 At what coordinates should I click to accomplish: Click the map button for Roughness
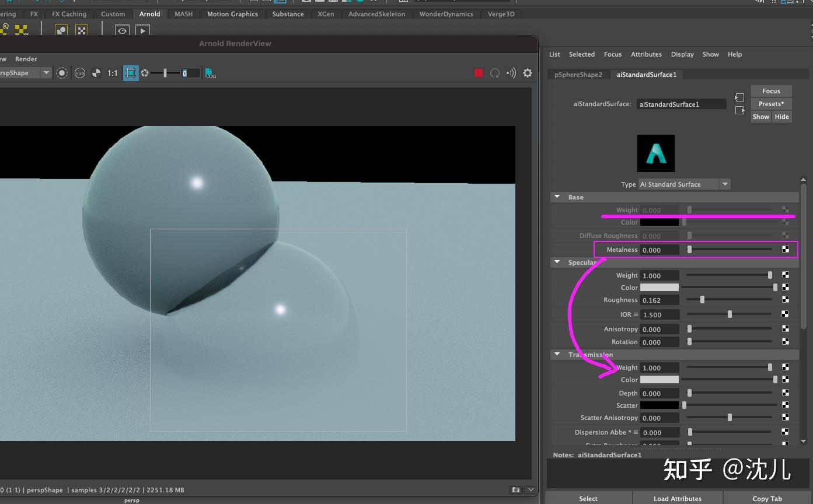tap(786, 300)
